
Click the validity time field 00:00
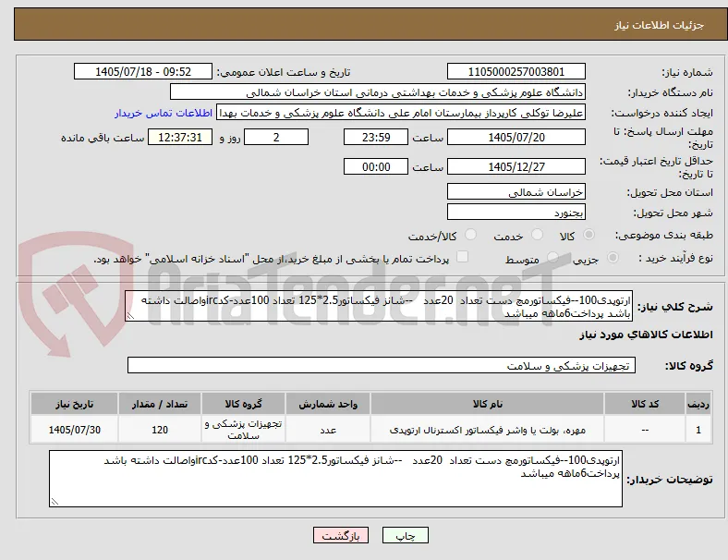point(376,166)
